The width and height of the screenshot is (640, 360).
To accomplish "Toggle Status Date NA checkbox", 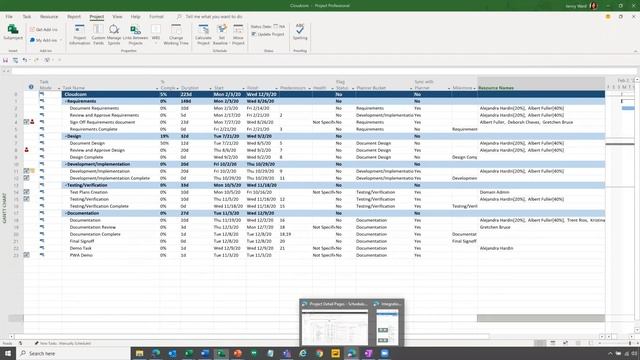I will [276, 26].
